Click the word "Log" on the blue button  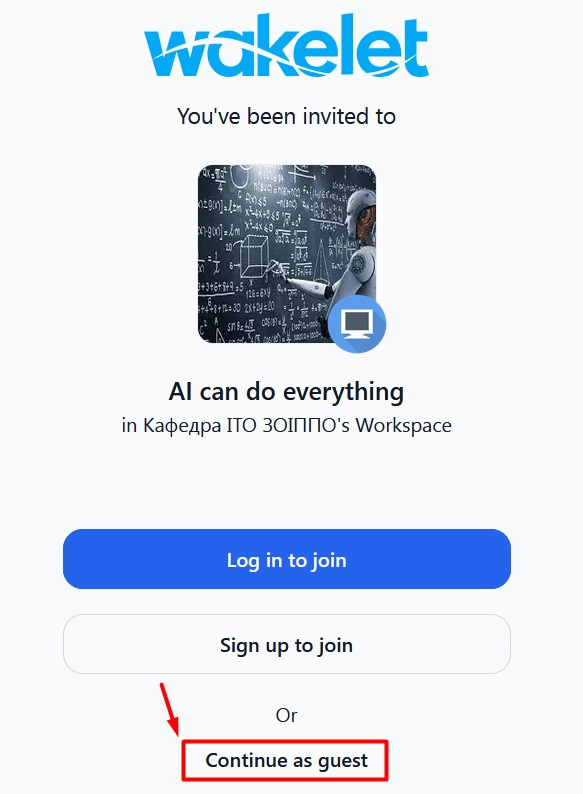[x=243, y=561]
